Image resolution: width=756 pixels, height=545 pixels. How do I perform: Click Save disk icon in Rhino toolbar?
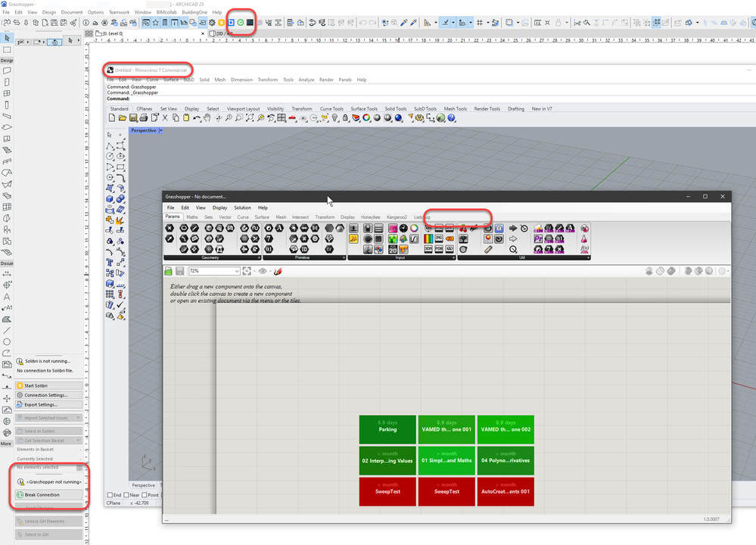click(x=133, y=118)
